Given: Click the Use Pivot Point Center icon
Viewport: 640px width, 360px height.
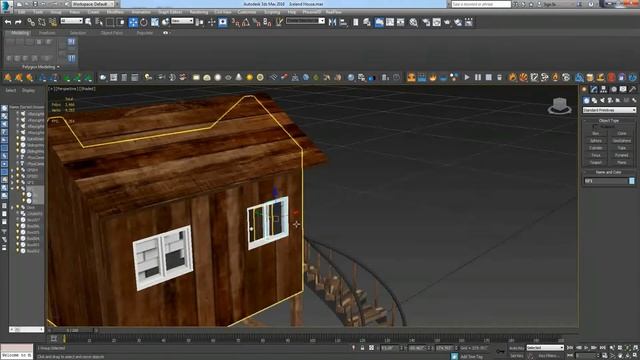Looking at the screenshot, I should [200, 22].
